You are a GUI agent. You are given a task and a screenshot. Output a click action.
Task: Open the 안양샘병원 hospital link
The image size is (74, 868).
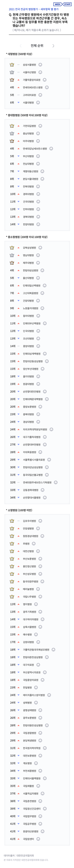coord(28,528)
